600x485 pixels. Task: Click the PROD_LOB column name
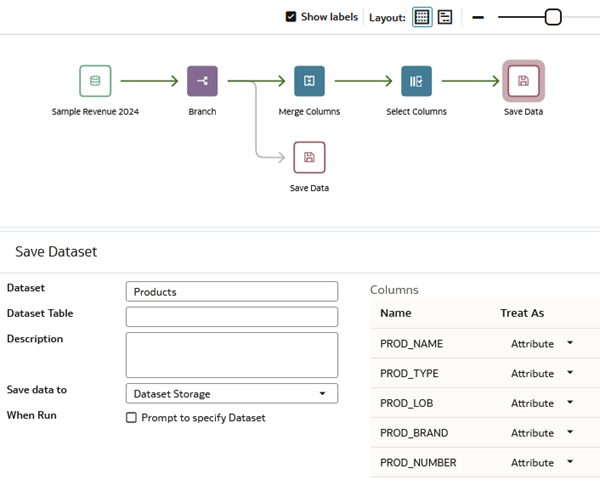click(x=406, y=403)
